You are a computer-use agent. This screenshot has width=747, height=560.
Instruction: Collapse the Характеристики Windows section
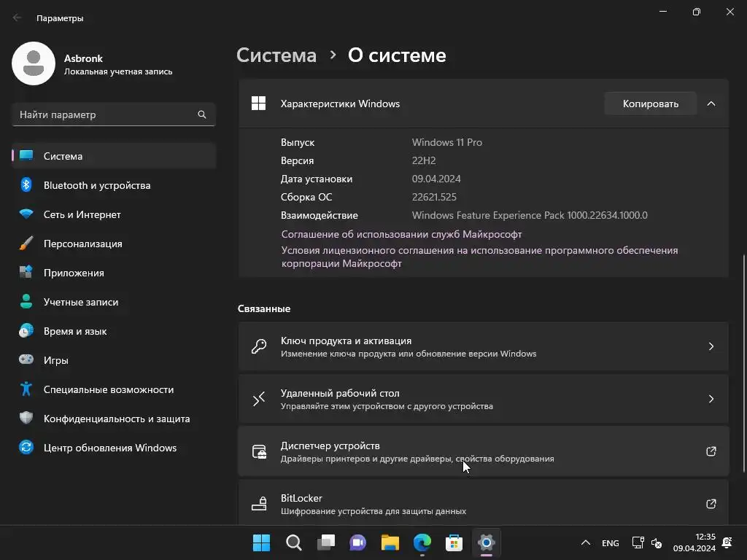pyautogui.click(x=711, y=104)
